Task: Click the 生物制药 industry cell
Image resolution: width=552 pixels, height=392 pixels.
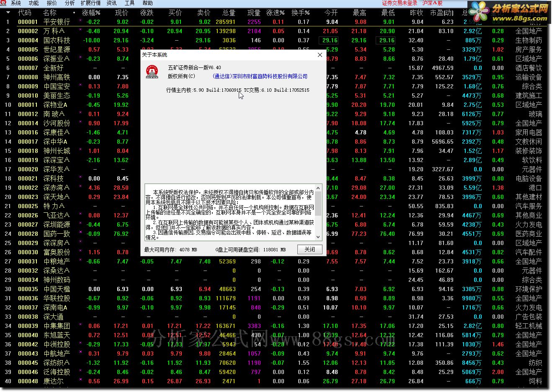Action: [529, 40]
